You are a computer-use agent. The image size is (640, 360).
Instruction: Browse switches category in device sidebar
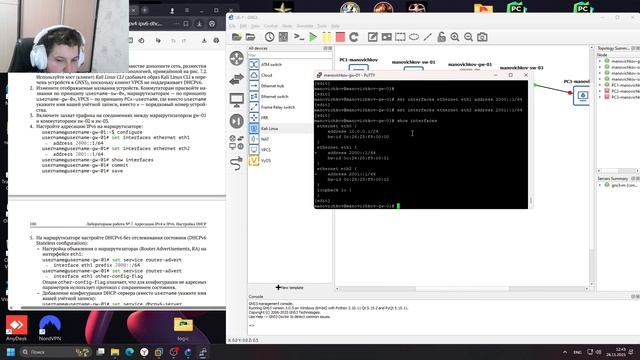pyautogui.click(x=237, y=79)
